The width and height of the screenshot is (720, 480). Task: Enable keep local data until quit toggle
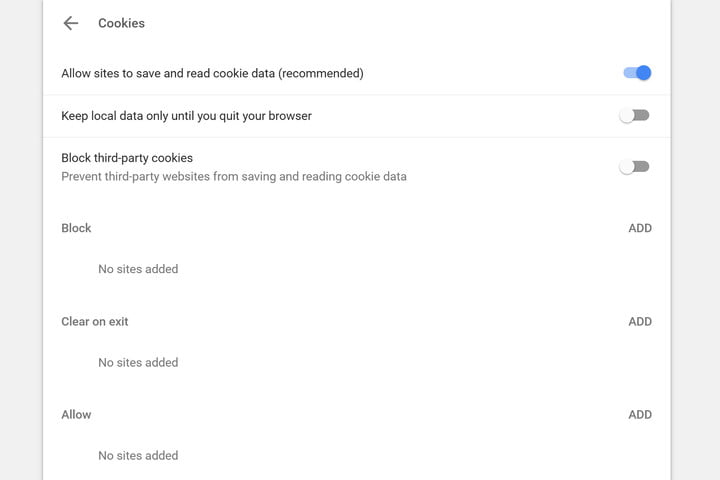[634, 116]
